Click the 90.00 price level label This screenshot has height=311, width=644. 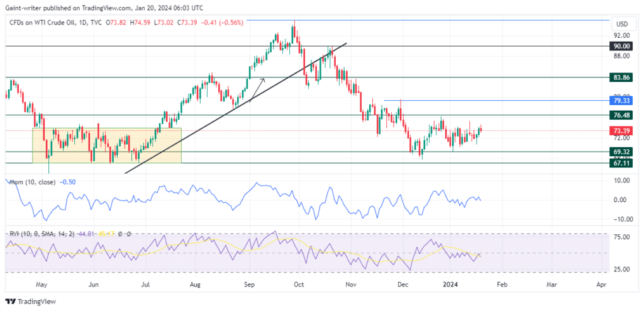(621, 47)
